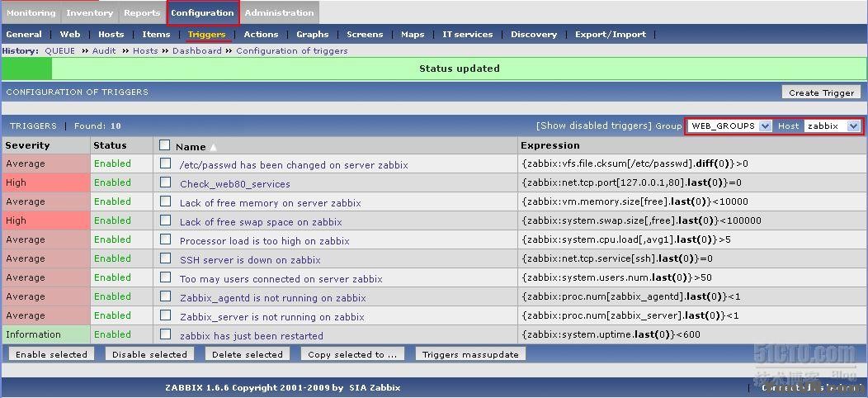Follow the Hosts history breadcrumb link

pos(145,51)
